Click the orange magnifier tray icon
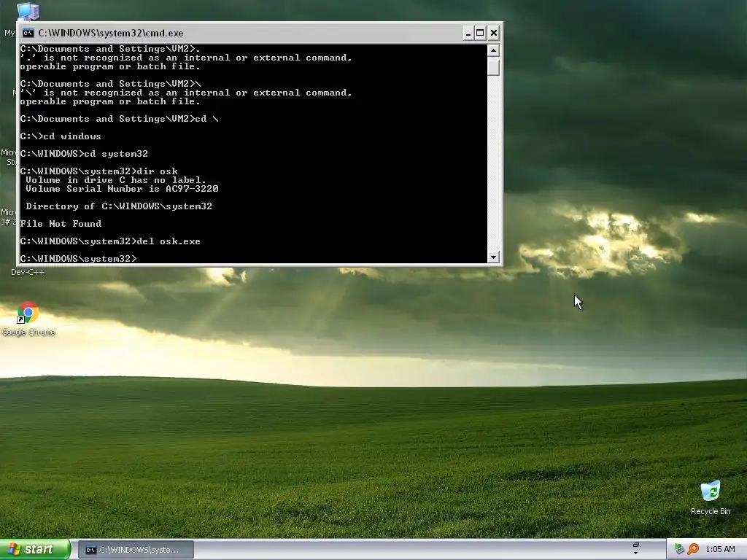The height and width of the screenshot is (560, 747). 693,549
